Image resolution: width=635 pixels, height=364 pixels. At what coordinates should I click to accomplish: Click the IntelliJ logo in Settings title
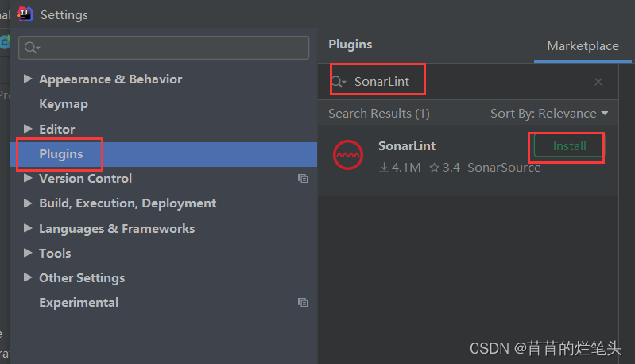(25, 14)
